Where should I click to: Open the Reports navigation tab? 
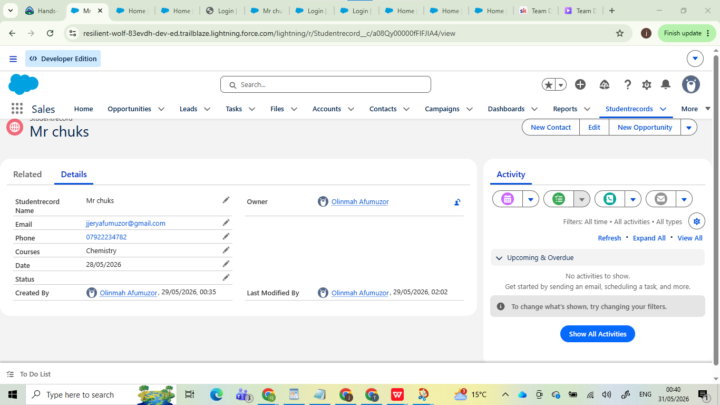coord(565,109)
